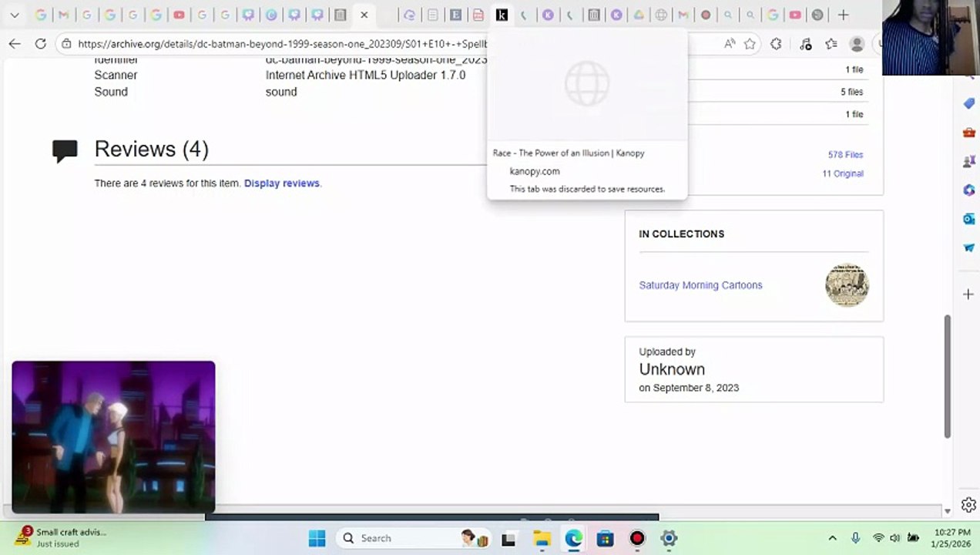Switch to the red circle icon tab
This screenshot has width=980, height=555.
[705, 15]
